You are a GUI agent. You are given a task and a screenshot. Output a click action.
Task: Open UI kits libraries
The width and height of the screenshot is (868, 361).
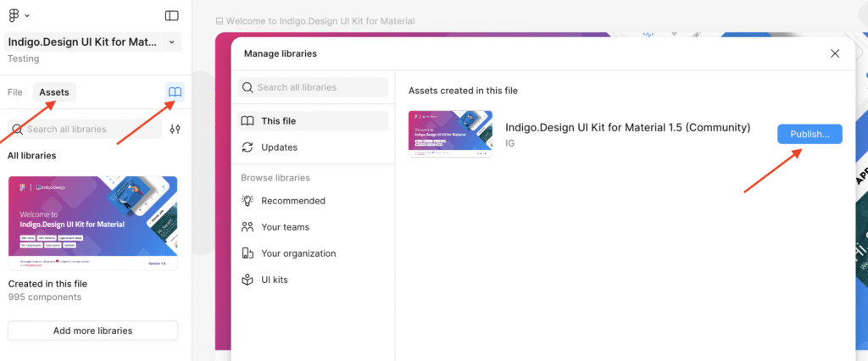[x=274, y=280]
